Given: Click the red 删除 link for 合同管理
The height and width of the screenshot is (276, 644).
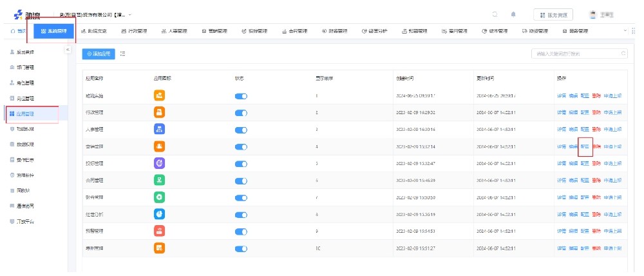Looking at the screenshot, I should click(597, 180).
